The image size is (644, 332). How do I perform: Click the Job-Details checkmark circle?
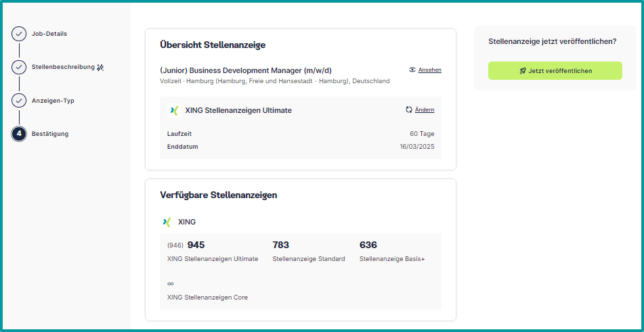[x=19, y=34]
